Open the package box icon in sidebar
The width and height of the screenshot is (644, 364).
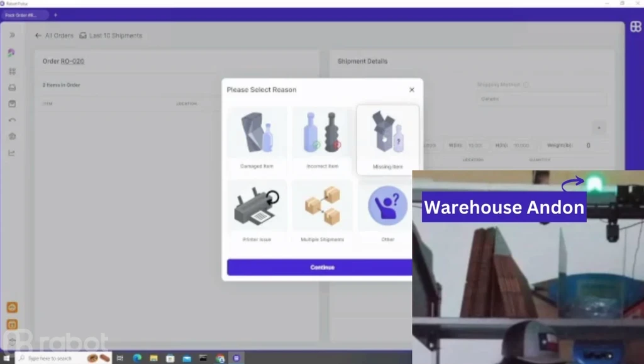point(12,104)
